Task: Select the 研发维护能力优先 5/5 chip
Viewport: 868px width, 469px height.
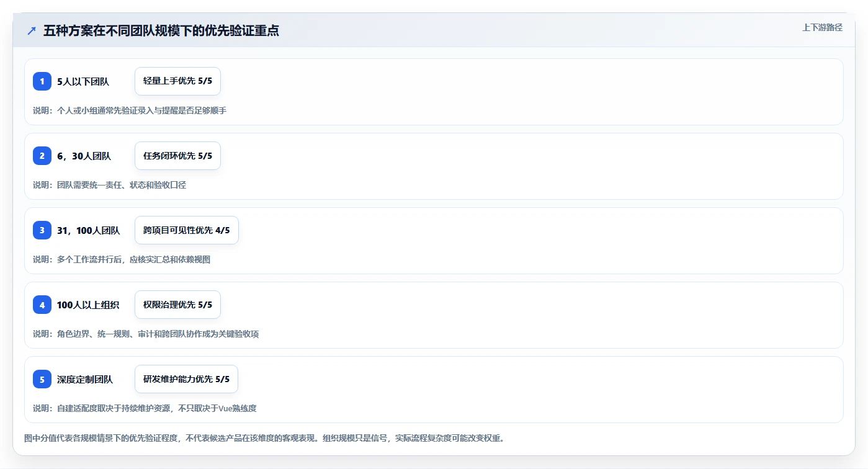Action: point(187,379)
